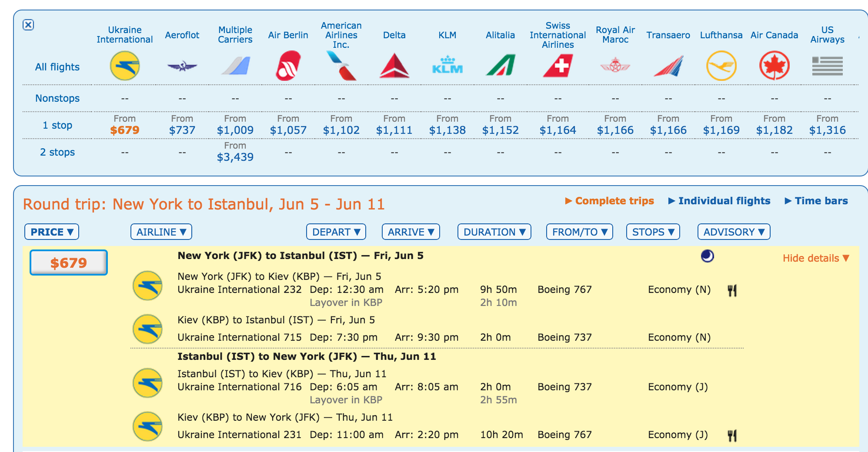Click Aeroflot $737 one-stop price
This screenshot has width=868, height=452.
[x=182, y=130]
